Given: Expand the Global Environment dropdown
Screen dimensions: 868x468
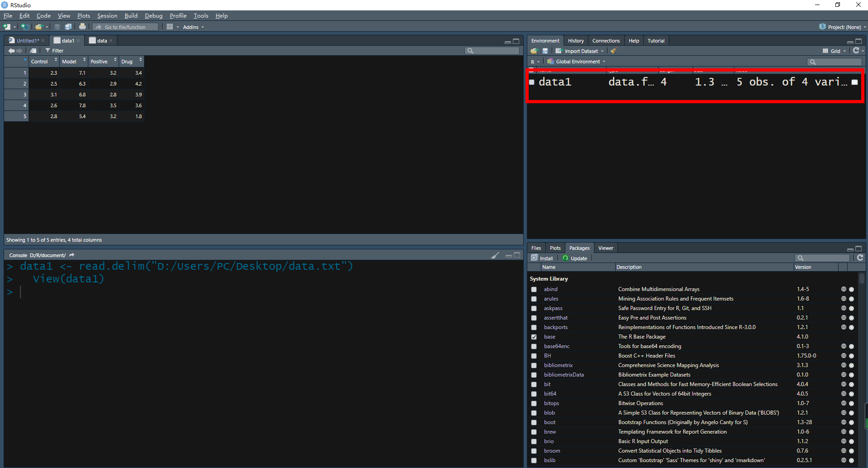Looking at the screenshot, I should tap(578, 62).
